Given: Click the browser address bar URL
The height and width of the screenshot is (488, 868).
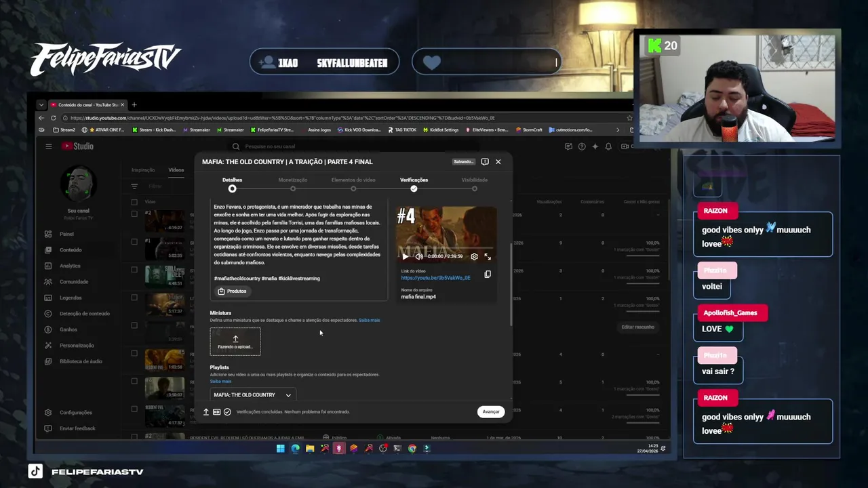Looking at the screenshot, I should (282, 119).
